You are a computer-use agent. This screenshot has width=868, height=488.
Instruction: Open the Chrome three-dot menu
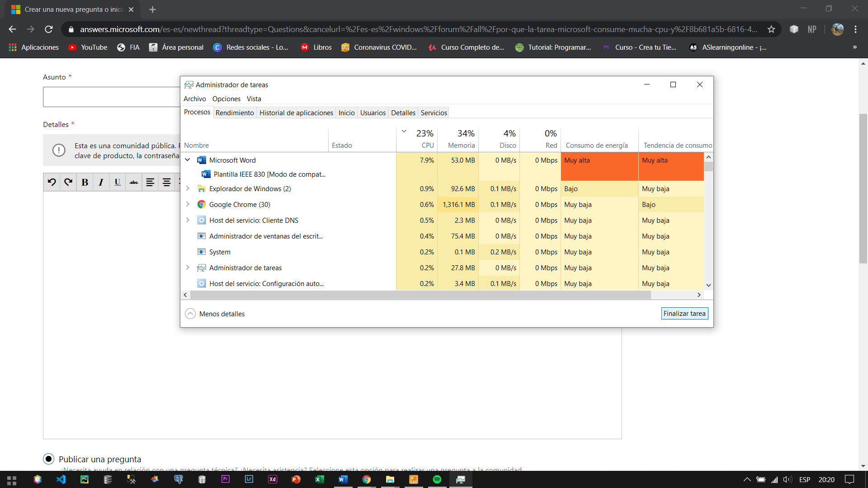(855, 29)
